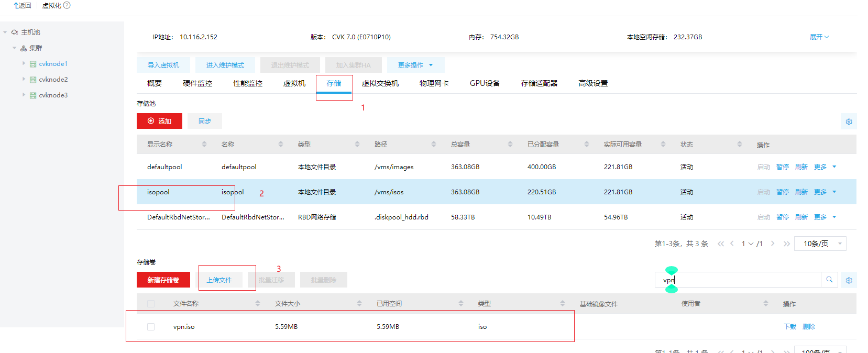Open the page number selector dropdown
The height and width of the screenshot is (353, 868).
pyautogui.click(x=747, y=244)
